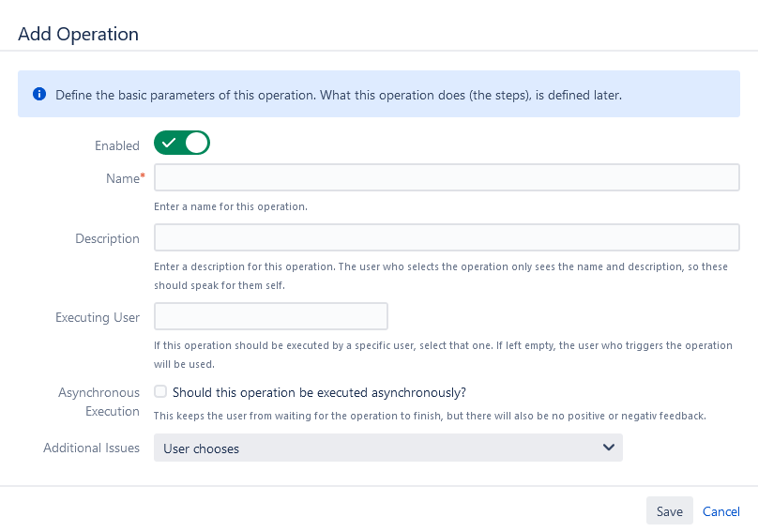
Task: Open the 'User chooses' dropdown
Action: pyautogui.click(x=387, y=448)
